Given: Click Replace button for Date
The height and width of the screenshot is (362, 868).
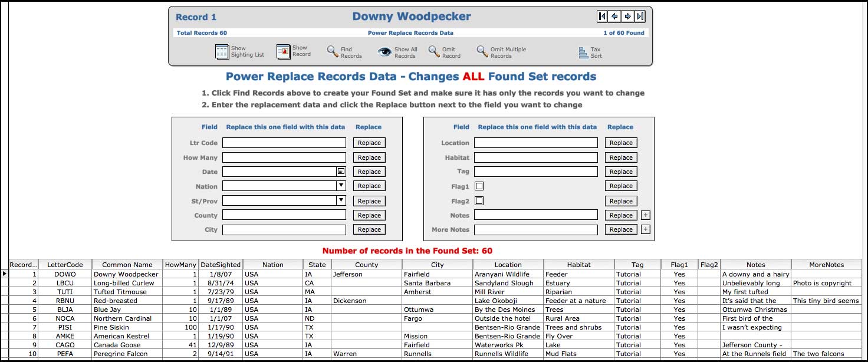Looking at the screenshot, I should pos(369,172).
